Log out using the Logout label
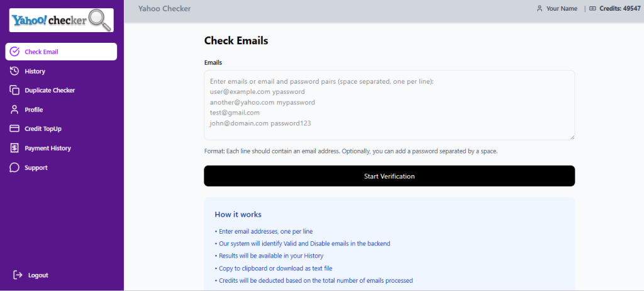 coord(38,275)
